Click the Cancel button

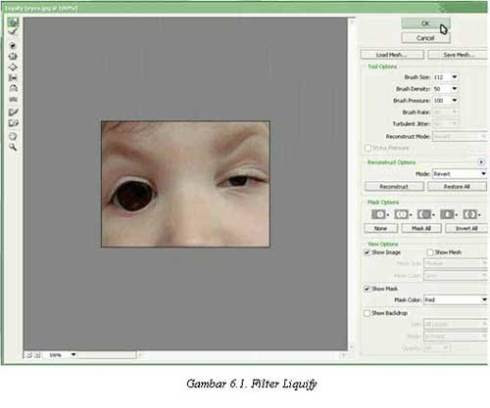click(x=426, y=38)
